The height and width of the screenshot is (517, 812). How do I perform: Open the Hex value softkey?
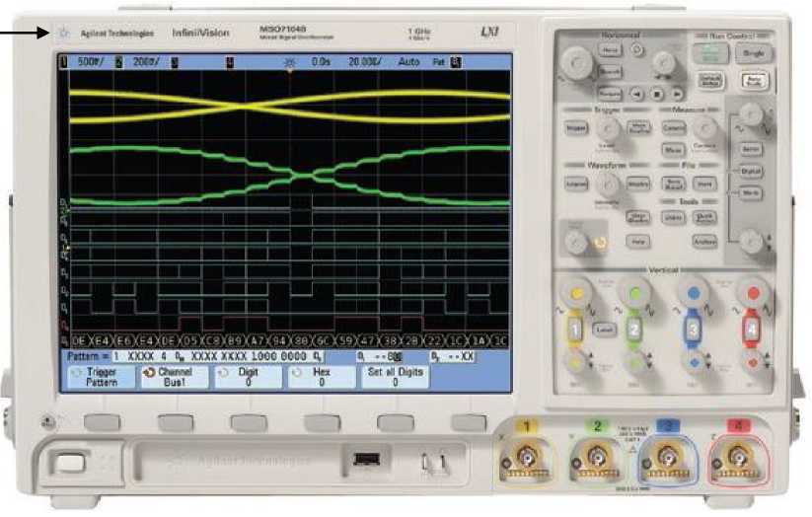pos(322,376)
